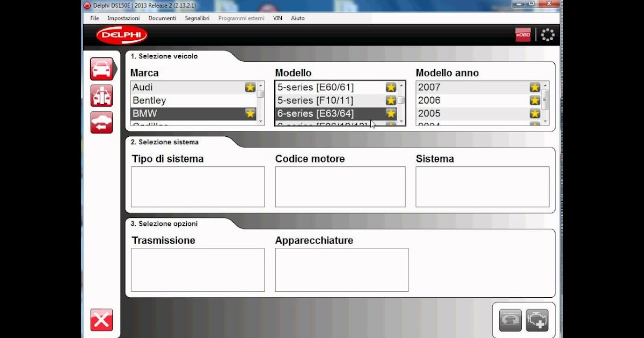Select model year 2007
This screenshot has width=644, height=338.
479,87
